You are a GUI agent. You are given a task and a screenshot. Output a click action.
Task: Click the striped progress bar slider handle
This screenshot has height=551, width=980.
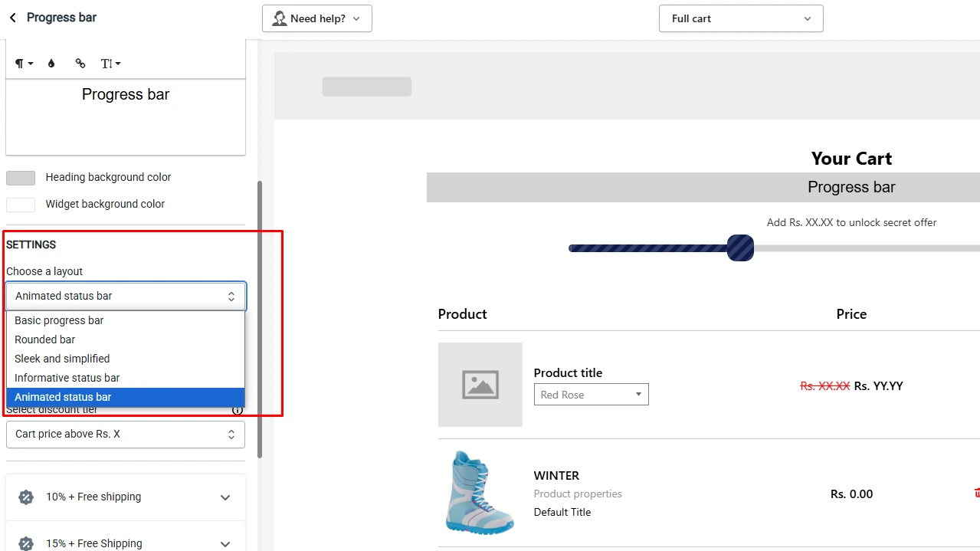pyautogui.click(x=740, y=248)
